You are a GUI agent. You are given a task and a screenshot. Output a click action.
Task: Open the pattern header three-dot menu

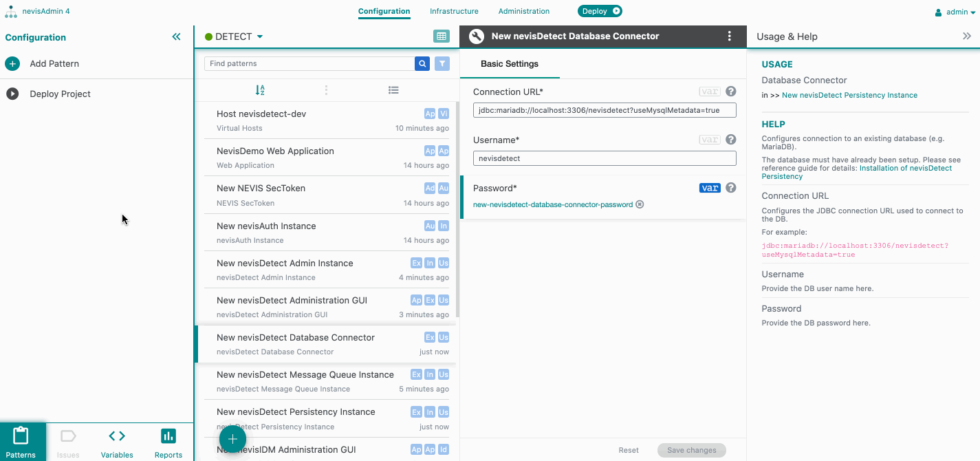730,36
